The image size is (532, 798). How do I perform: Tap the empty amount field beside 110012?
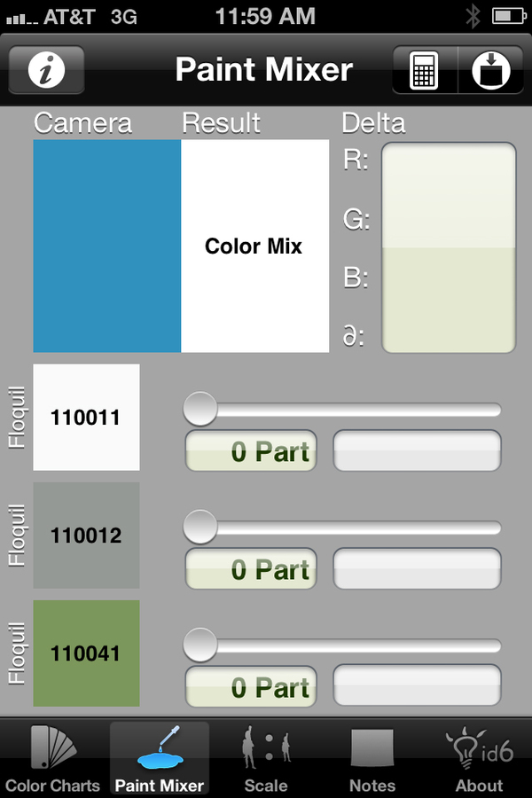417,568
